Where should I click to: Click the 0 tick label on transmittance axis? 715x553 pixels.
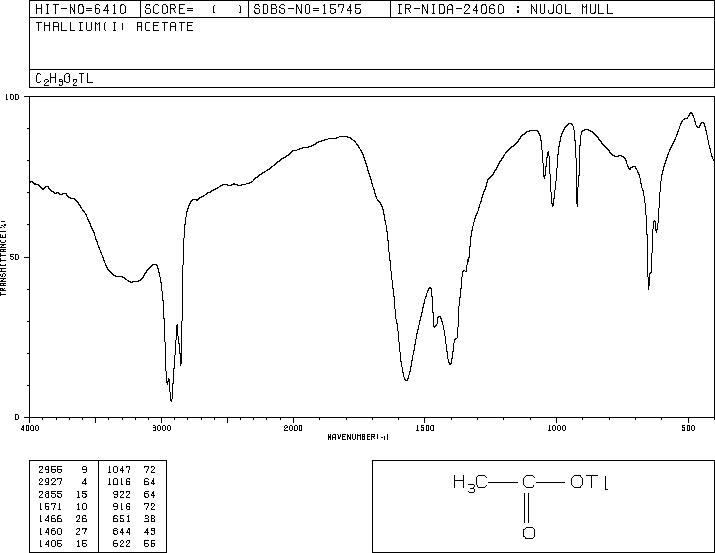(x=17, y=417)
